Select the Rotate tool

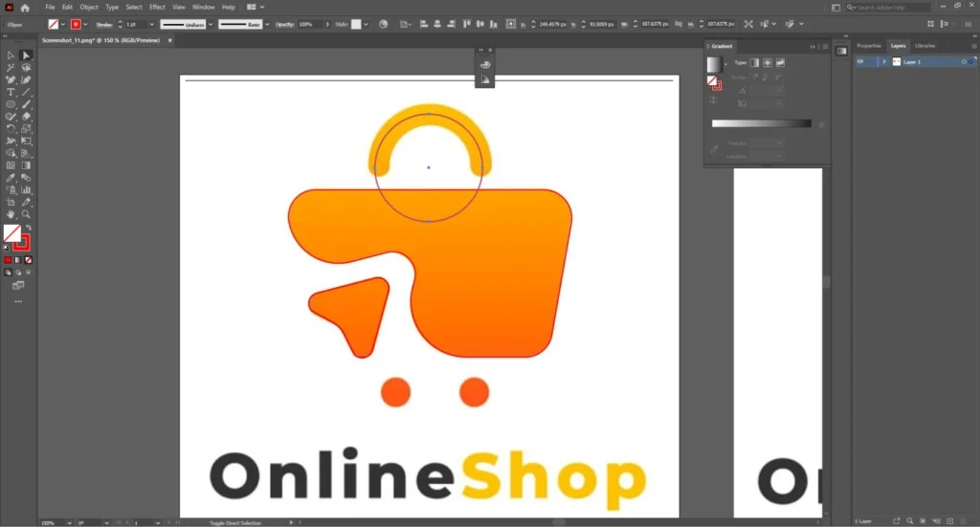click(11, 128)
